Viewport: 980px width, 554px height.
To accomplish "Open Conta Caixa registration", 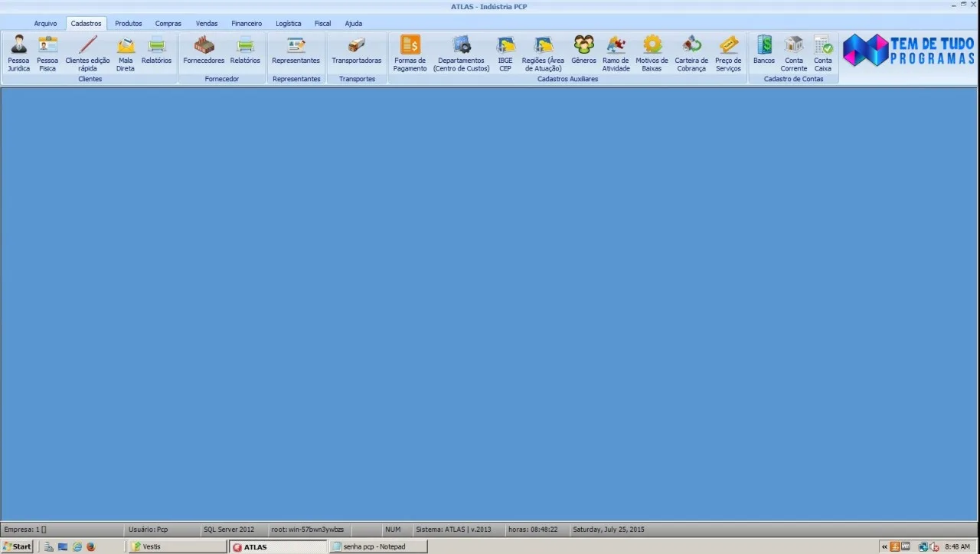I will [x=823, y=53].
